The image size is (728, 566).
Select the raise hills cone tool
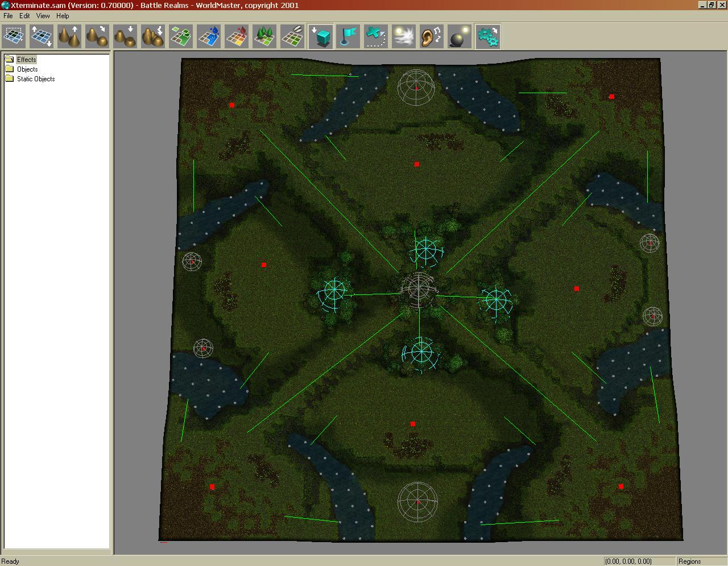click(69, 36)
